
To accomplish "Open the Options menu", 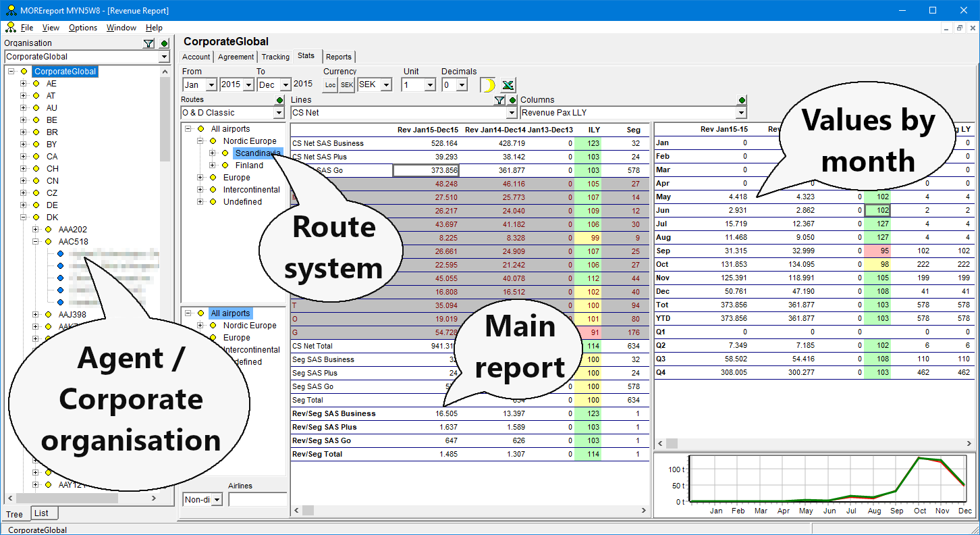I will 83,28.
